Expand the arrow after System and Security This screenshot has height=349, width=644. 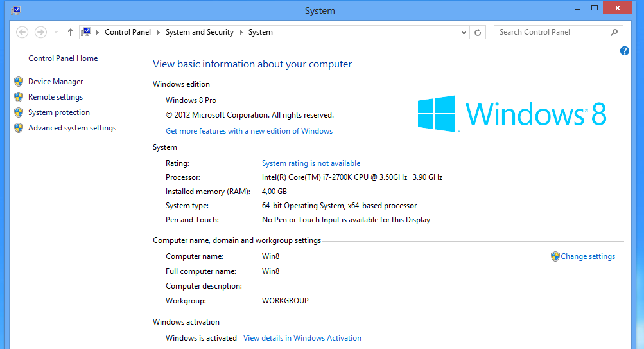[x=241, y=32]
